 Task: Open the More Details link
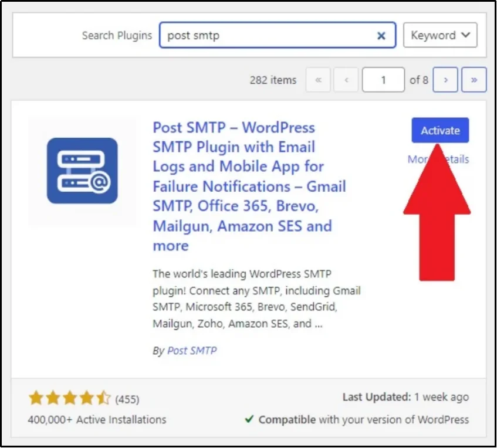pyautogui.click(x=438, y=159)
